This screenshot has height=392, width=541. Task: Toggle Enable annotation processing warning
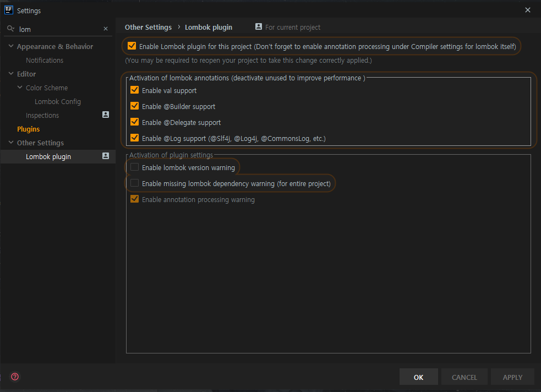[134, 199]
